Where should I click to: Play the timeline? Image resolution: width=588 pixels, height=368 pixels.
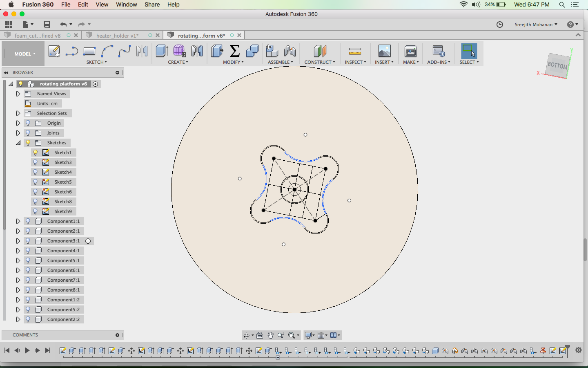pos(27,350)
